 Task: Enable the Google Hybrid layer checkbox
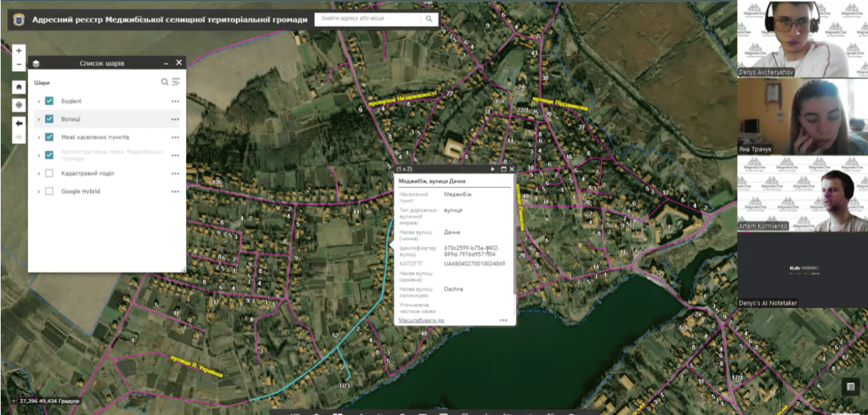(x=49, y=191)
